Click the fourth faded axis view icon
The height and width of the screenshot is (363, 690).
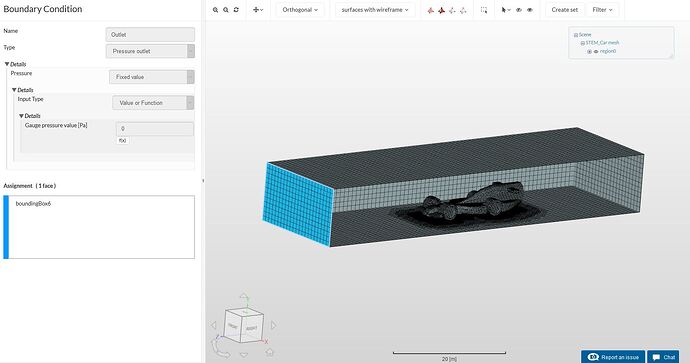pyautogui.click(x=463, y=10)
